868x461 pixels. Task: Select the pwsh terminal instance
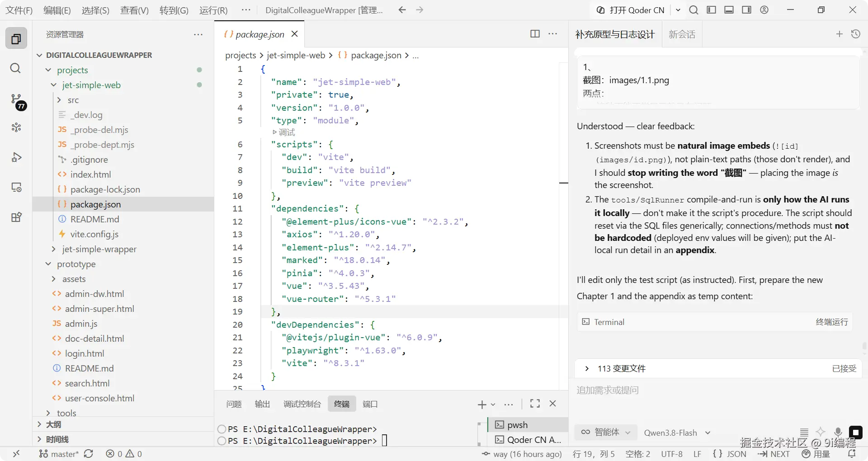point(528,425)
